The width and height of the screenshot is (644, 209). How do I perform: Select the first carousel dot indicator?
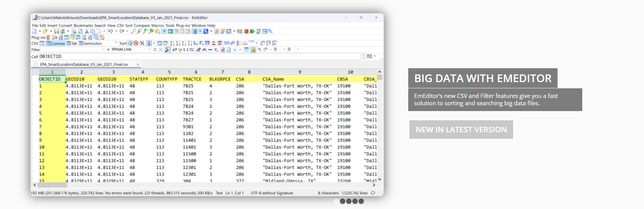[336, 201]
